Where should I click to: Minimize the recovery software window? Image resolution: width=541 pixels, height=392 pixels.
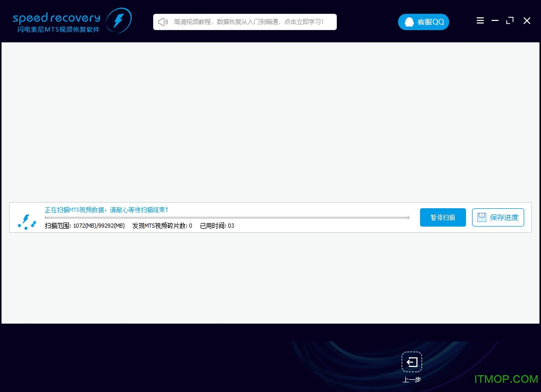coord(495,21)
